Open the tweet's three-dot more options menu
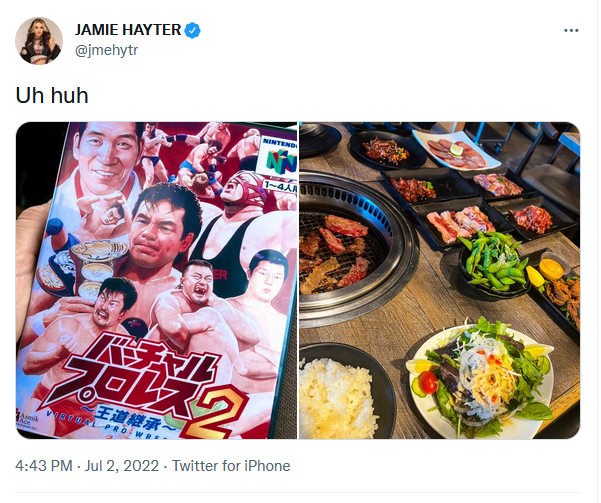 (571, 31)
